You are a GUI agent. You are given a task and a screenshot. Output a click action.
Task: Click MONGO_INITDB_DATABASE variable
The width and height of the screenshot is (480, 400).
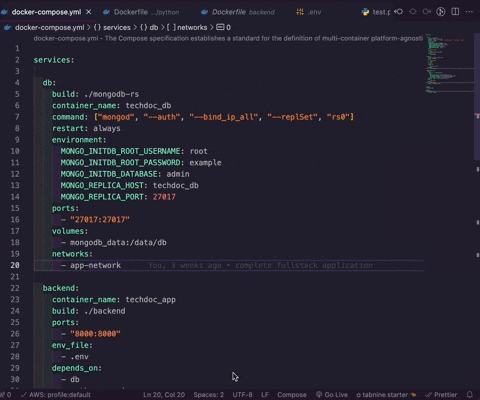tap(109, 174)
